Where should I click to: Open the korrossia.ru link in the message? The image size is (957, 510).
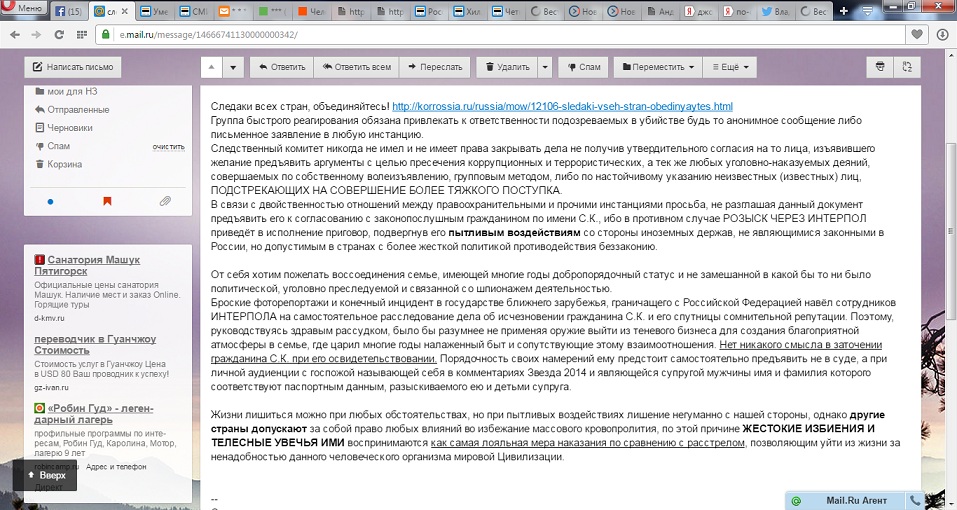[x=562, y=106]
